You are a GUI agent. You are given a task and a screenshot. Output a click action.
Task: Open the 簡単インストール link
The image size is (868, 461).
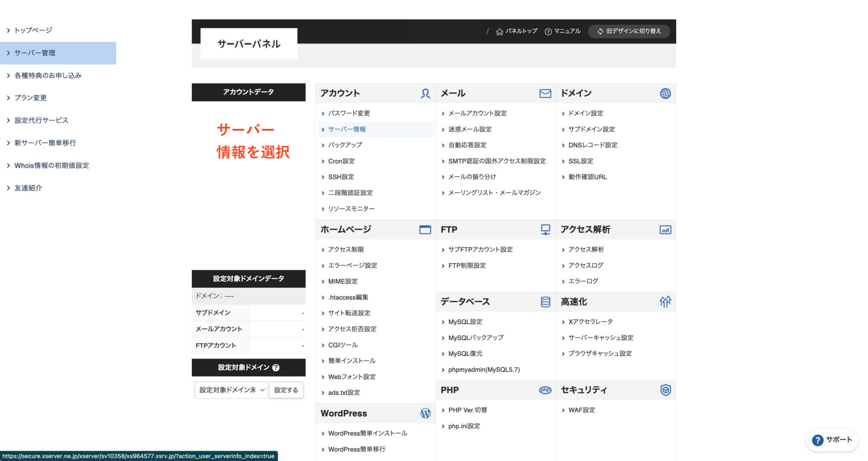coord(352,361)
